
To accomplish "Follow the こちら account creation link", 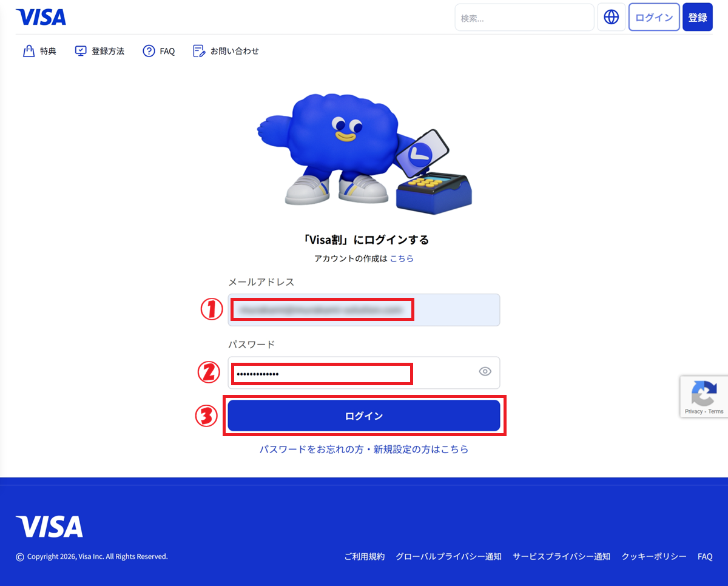I will coord(402,258).
